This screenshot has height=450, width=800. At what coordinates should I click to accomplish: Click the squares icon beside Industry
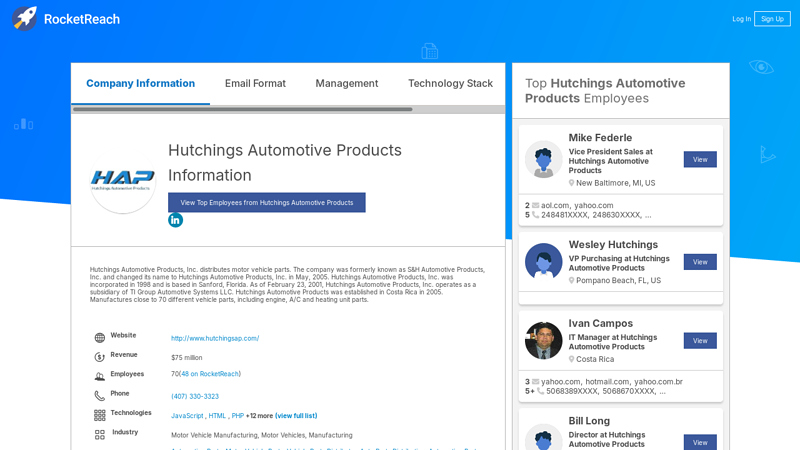(99, 435)
